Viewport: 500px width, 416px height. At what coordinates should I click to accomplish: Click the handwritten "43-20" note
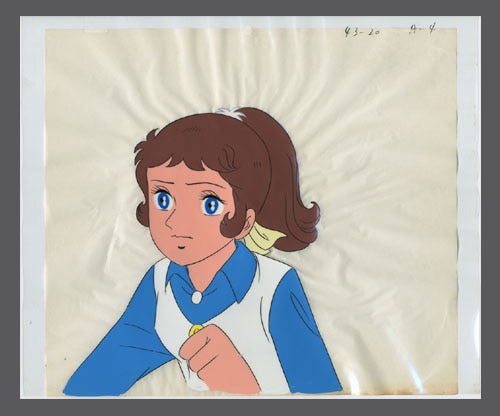[x=362, y=32]
